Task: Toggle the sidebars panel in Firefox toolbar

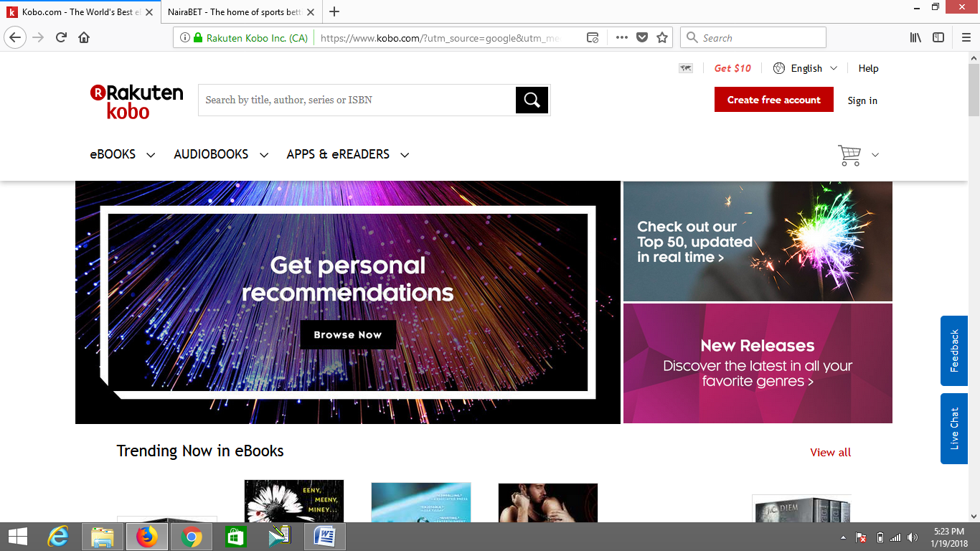Action: [938, 37]
